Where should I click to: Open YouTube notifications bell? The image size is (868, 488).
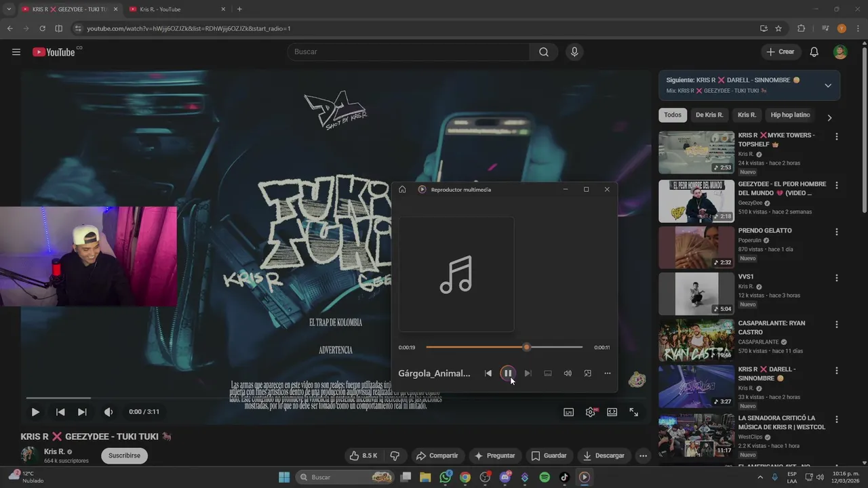click(814, 52)
